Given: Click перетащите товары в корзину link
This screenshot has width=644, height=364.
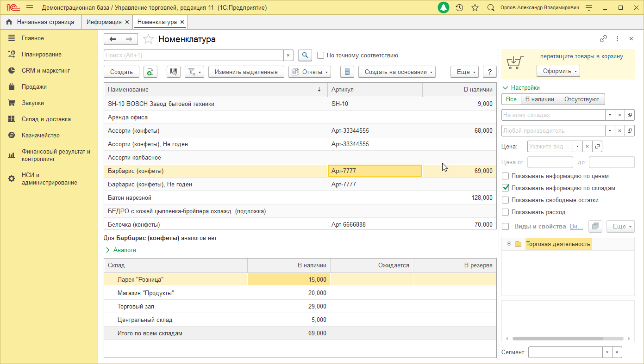Looking at the screenshot, I should 581,56.
